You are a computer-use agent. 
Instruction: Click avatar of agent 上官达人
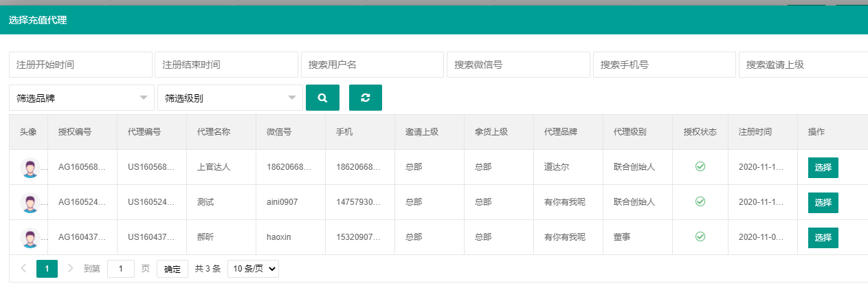(30, 167)
